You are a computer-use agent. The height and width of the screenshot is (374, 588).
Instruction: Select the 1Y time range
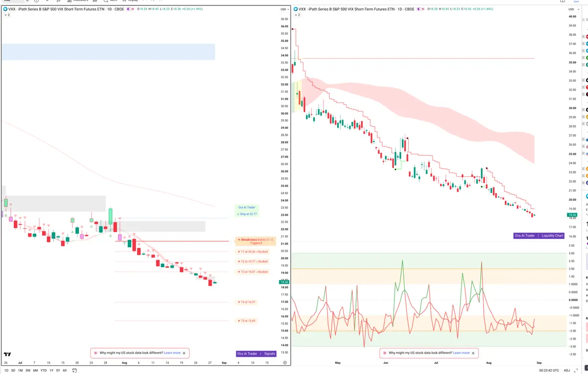51,371
